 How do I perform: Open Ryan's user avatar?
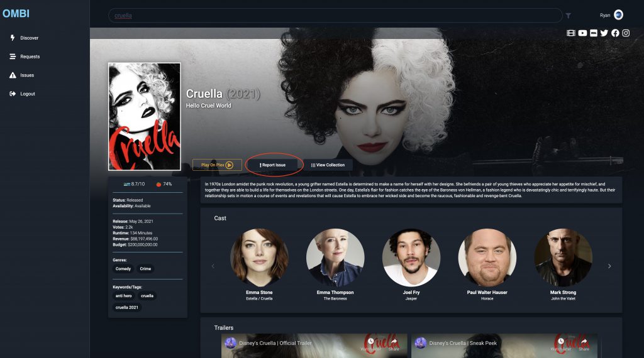pos(619,15)
